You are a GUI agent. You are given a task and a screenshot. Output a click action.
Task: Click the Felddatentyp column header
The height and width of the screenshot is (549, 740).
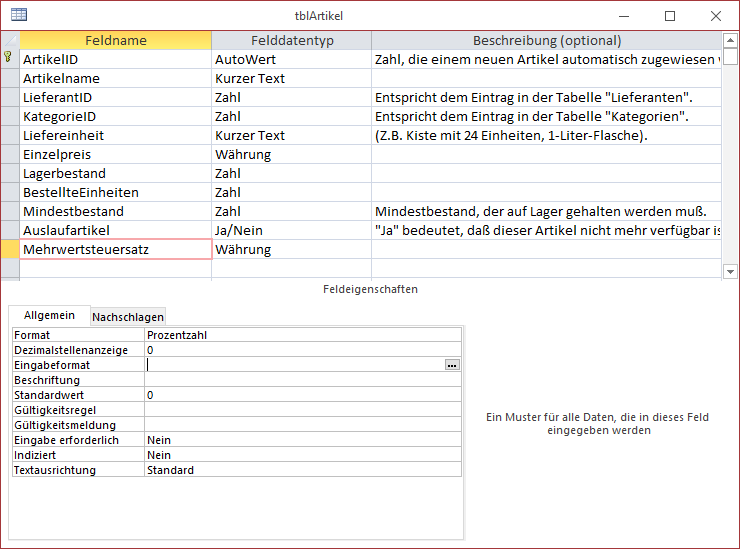(x=291, y=41)
